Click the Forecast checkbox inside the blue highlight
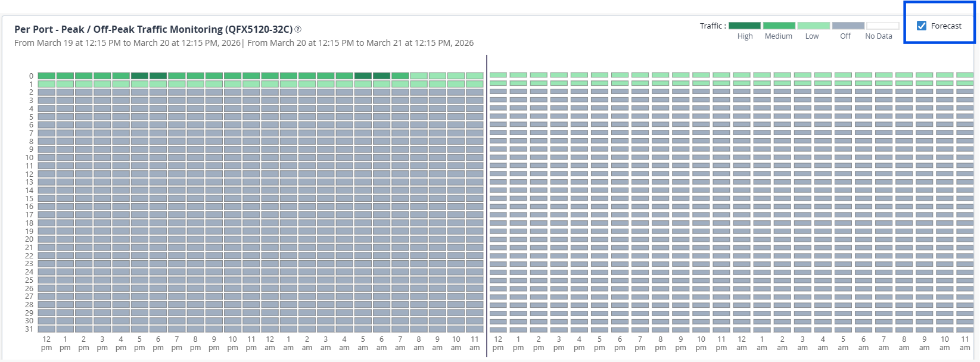The width and height of the screenshot is (980, 362). 921,26
